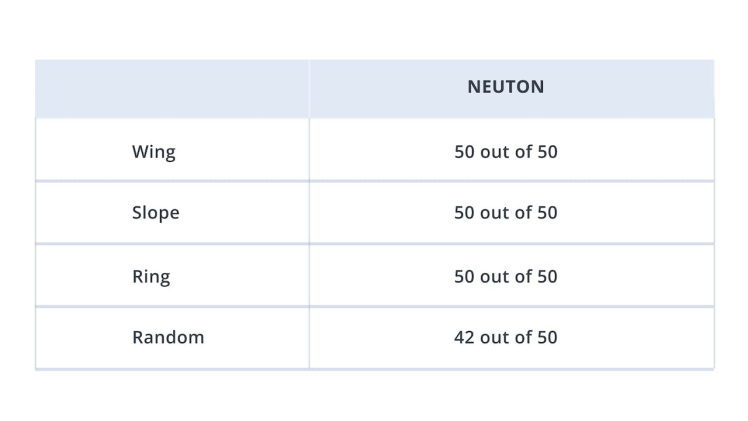Image resolution: width=748 pixels, height=421 pixels.
Task: Click the table's bottom border under Random
Action: click(374, 369)
